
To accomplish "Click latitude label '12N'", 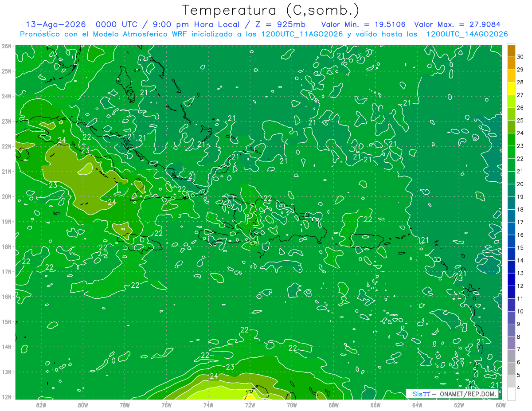I will point(7,397).
